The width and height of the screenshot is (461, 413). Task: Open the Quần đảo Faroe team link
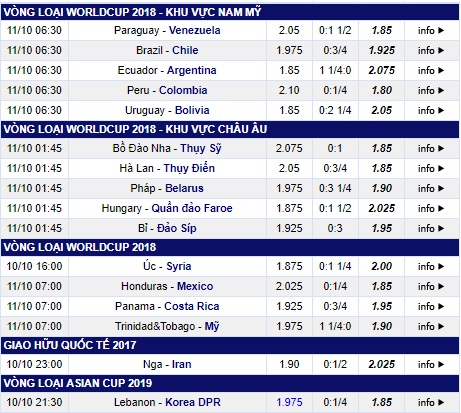[192, 208]
